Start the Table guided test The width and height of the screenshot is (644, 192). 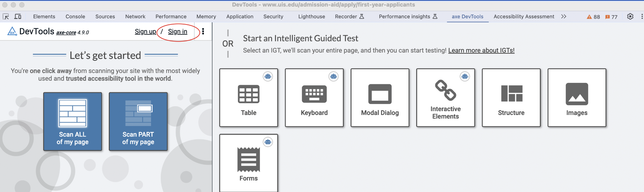248,98
